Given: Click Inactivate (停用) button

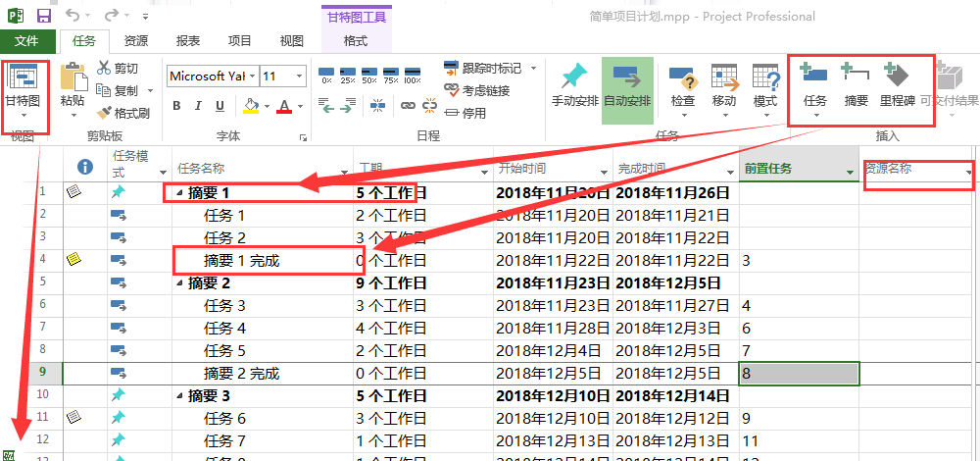Looking at the screenshot, I should coord(465,113).
